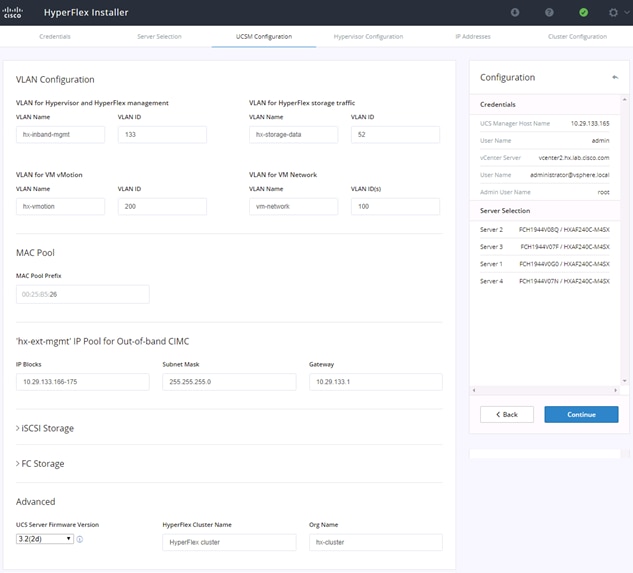
Task: Click the Org Name field
Action: coord(376,542)
